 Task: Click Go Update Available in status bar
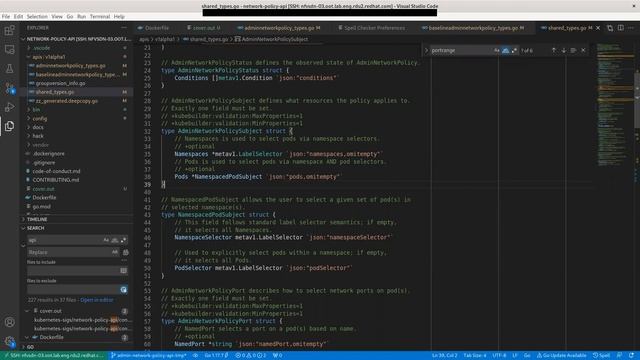[x=561, y=356]
